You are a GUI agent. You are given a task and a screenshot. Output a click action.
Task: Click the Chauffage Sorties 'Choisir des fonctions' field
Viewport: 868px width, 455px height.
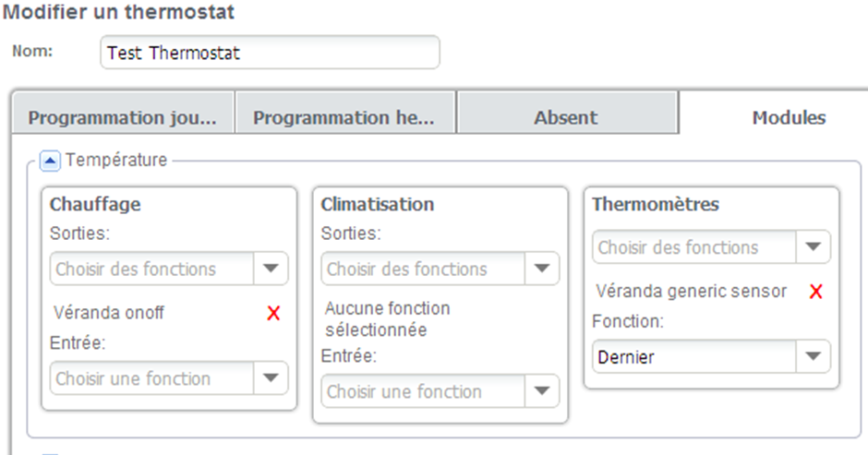tap(152, 269)
